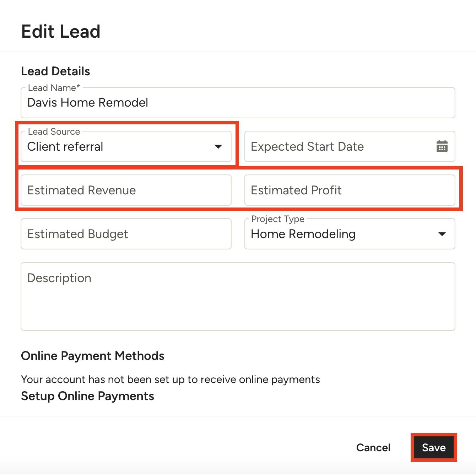Click the 'Lead Details' section heading
Screen dimensions: 476x474
[x=55, y=71]
